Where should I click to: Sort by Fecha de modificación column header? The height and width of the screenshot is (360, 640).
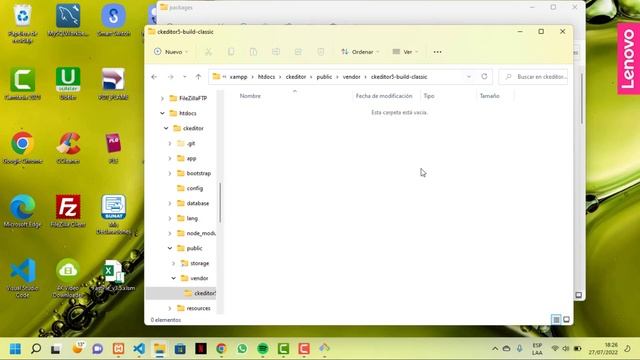384,96
